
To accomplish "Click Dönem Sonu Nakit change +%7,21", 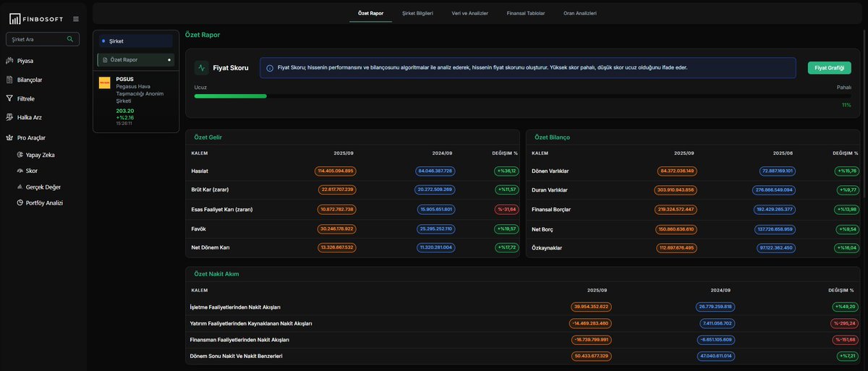I will coord(847,356).
